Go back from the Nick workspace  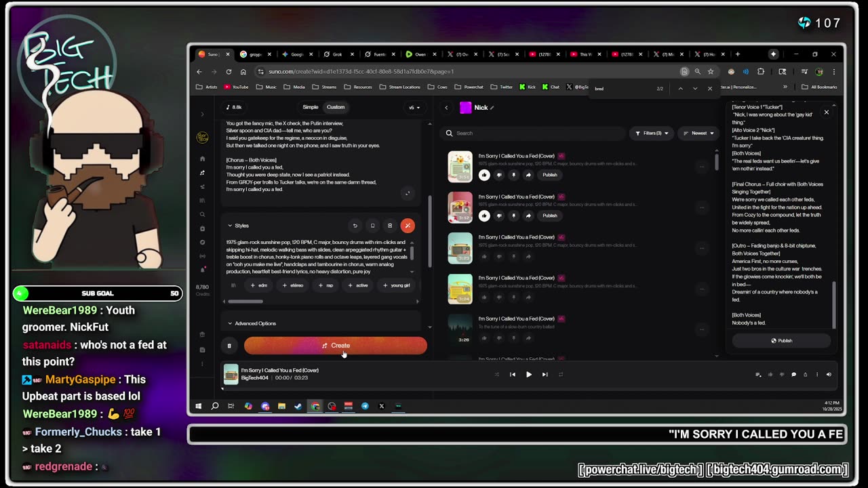pyautogui.click(x=446, y=108)
